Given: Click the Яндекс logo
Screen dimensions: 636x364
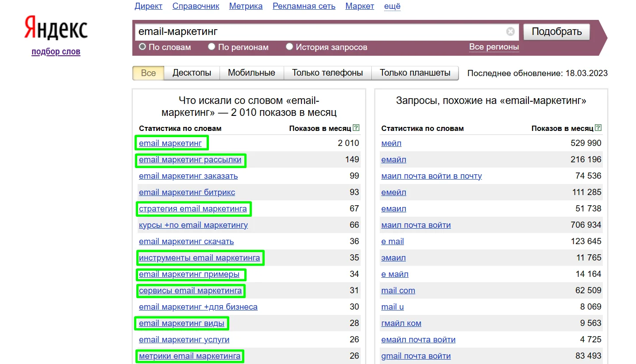Looking at the screenshot, I should coord(56,28).
